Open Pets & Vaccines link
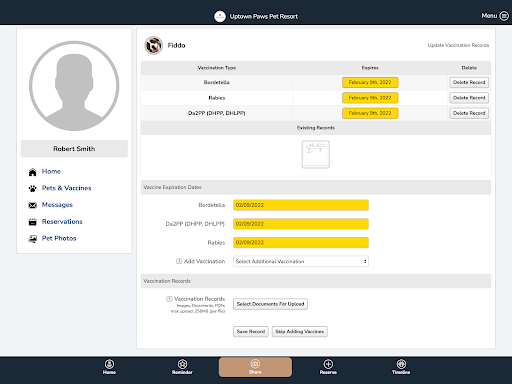This screenshot has height=384, width=512. point(66,188)
